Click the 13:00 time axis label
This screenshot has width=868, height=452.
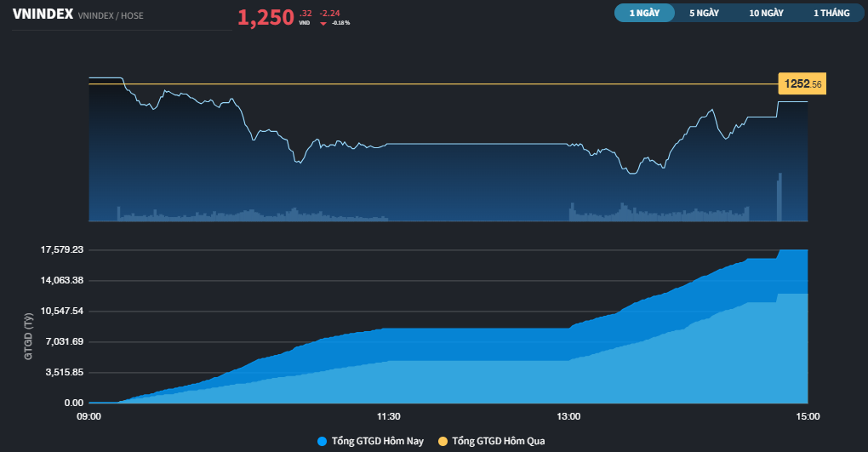[x=568, y=416]
